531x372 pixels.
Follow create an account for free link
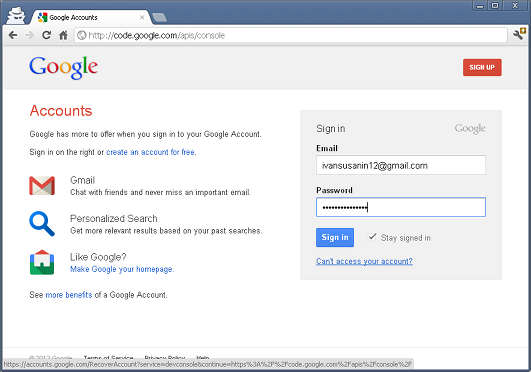151,152
